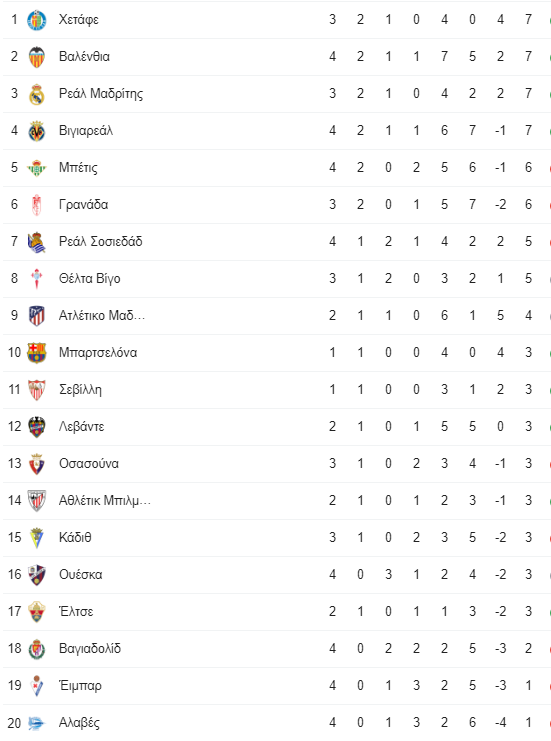
Task: Click the Sevilla crest icon
Action: [36, 390]
